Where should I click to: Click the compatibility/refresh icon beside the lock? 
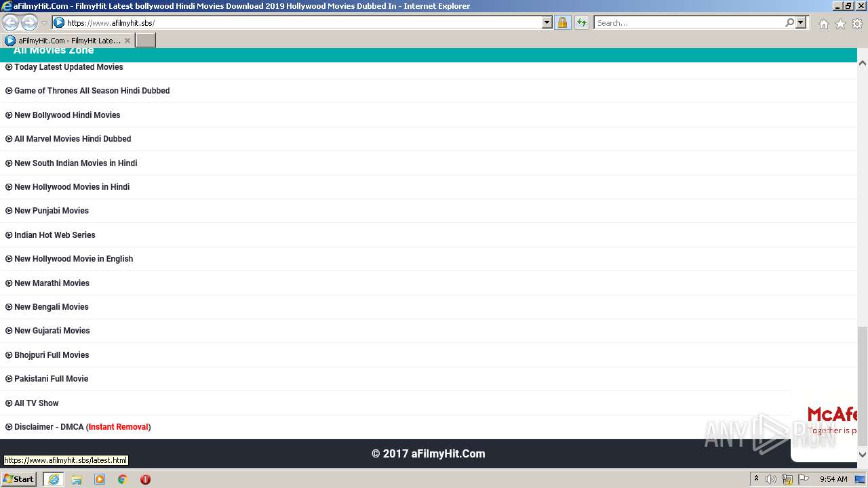coord(582,22)
